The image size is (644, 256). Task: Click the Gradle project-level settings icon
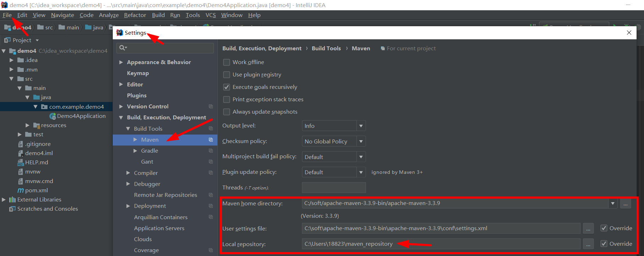click(211, 150)
